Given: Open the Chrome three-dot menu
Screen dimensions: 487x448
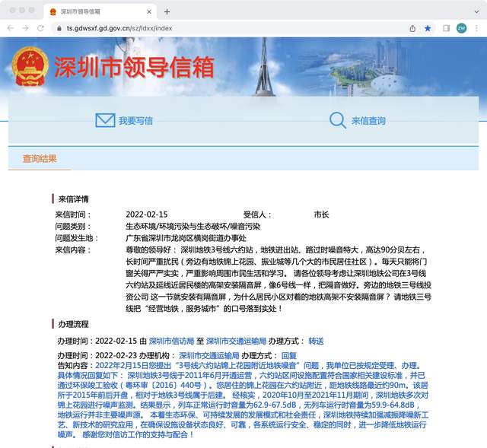Looking at the screenshot, I should 476,28.
